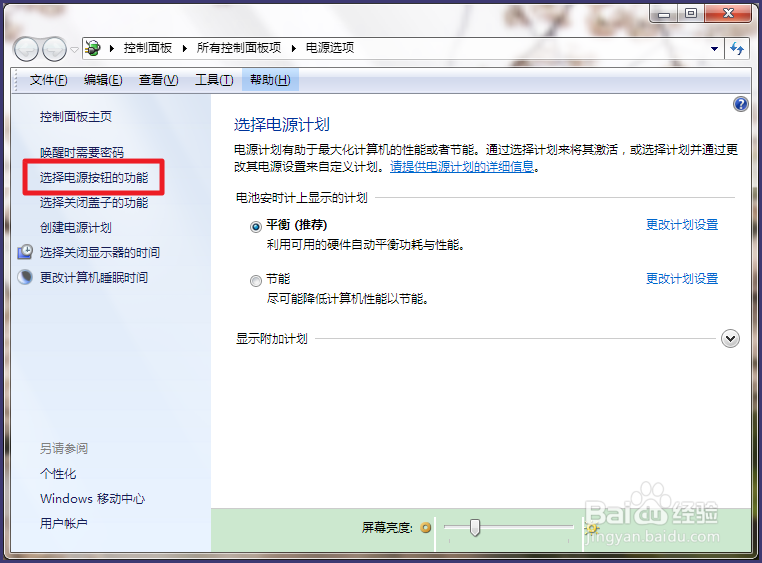The image size is (762, 563).
Task: Expand the arrow before 所有控制面板项 breadcrumb
Action: (185, 48)
